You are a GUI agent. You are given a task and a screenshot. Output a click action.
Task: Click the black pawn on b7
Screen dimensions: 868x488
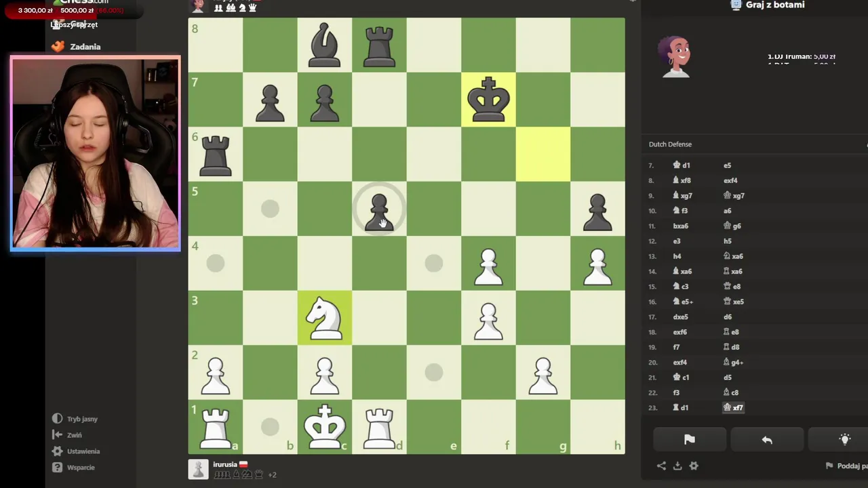tap(270, 102)
